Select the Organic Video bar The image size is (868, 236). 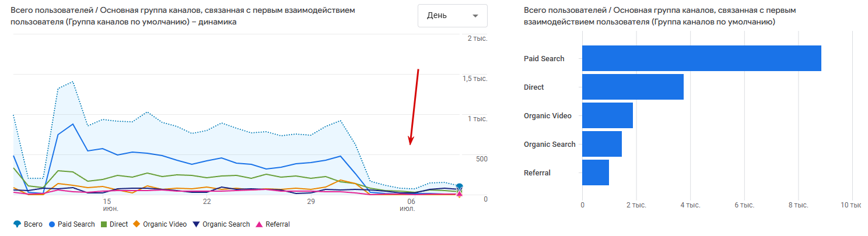tap(607, 115)
